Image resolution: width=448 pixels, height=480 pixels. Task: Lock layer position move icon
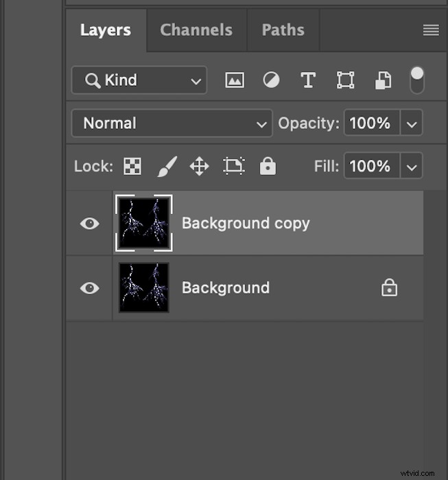pyautogui.click(x=199, y=166)
